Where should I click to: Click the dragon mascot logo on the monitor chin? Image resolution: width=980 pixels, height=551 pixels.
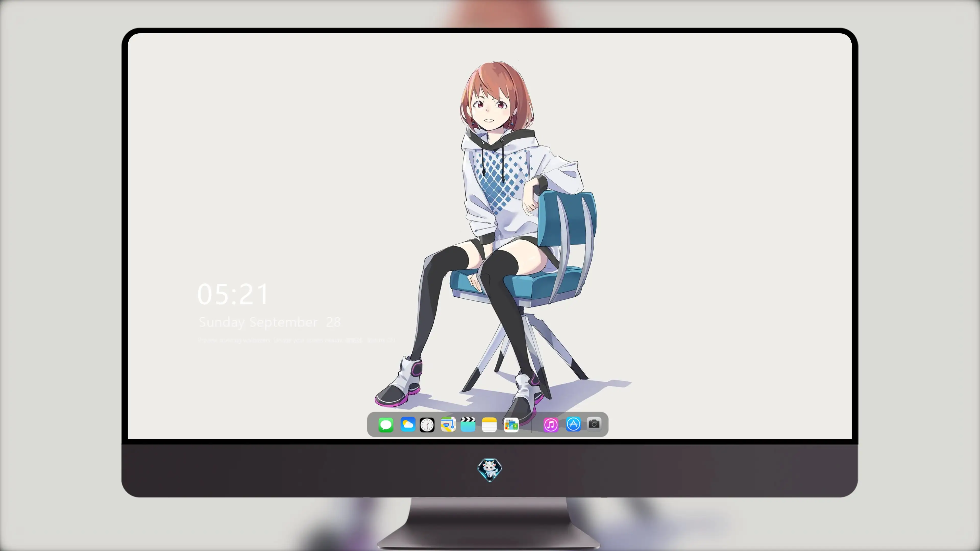coord(490,470)
